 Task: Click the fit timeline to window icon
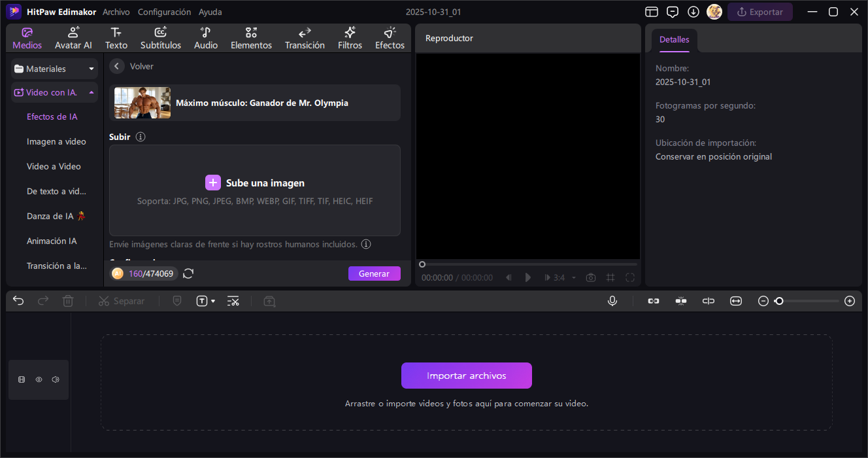(x=736, y=301)
